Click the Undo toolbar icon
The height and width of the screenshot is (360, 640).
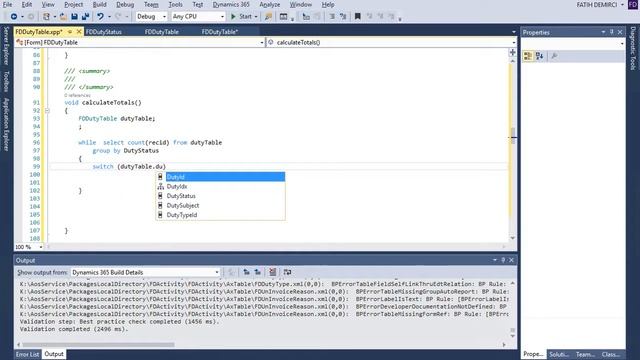[x=100, y=17]
